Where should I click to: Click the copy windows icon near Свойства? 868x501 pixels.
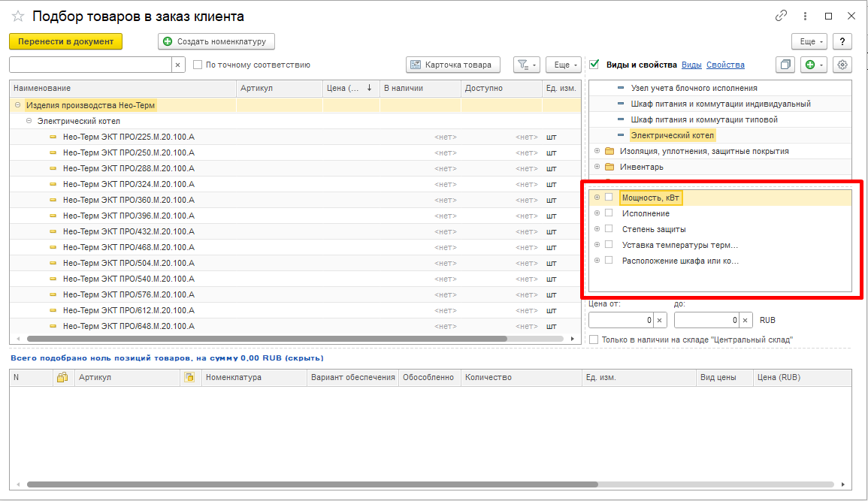pos(785,65)
